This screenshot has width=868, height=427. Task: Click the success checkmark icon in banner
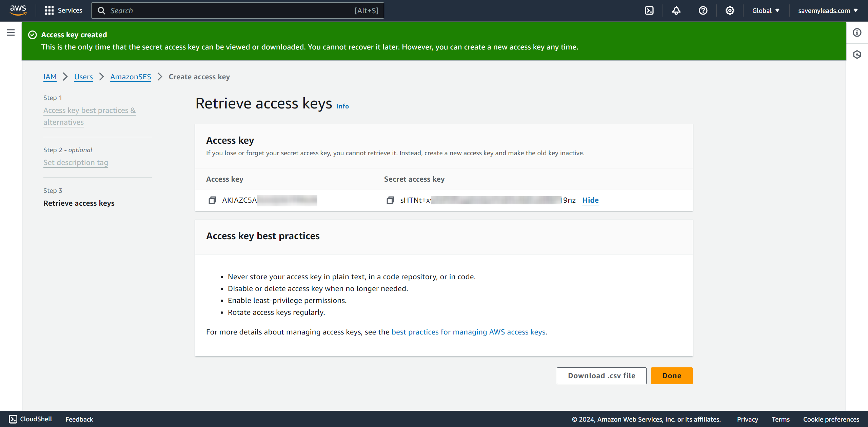pyautogui.click(x=33, y=35)
